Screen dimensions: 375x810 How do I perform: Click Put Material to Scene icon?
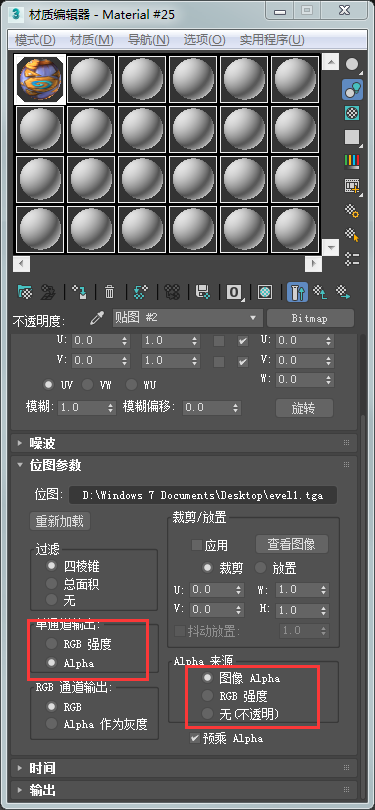[48, 292]
